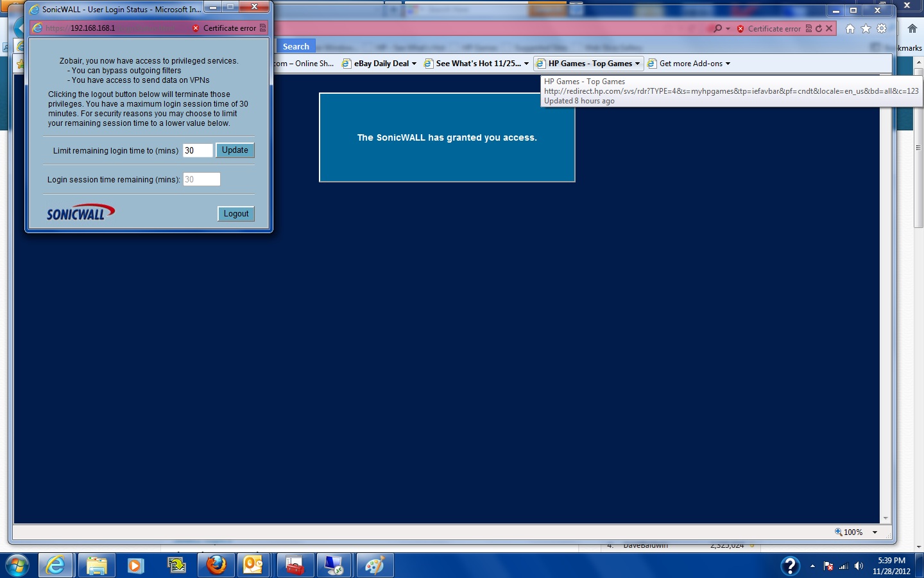
Task: Click the network signal tray icon
Action: [x=844, y=566]
